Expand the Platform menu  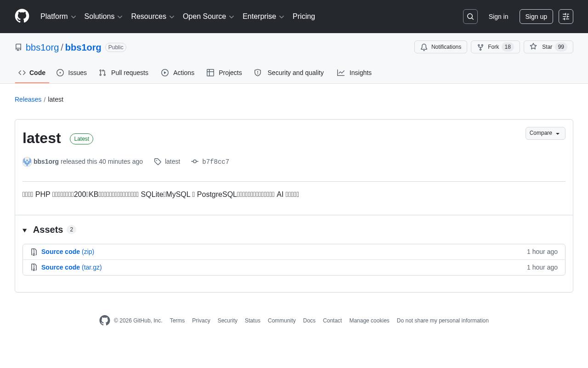(58, 17)
